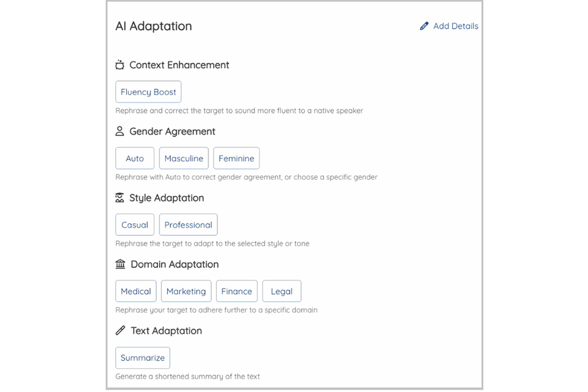The image size is (588, 392).
Task: Pick the Legal domain
Action: pos(282,291)
